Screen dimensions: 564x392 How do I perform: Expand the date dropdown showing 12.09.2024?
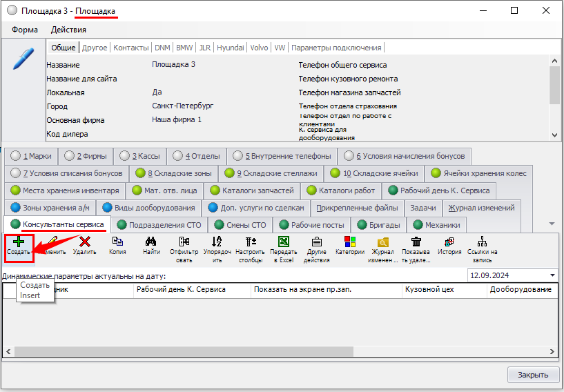552,275
